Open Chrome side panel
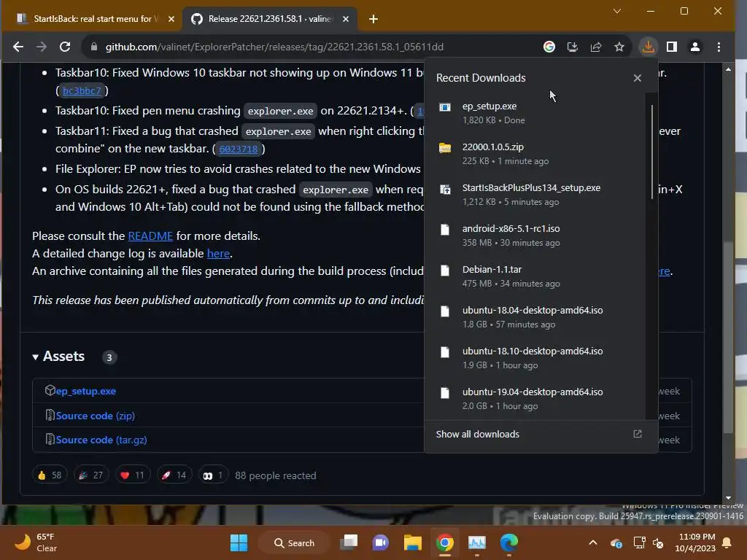The width and height of the screenshot is (747, 560). click(x=672, y=47)
